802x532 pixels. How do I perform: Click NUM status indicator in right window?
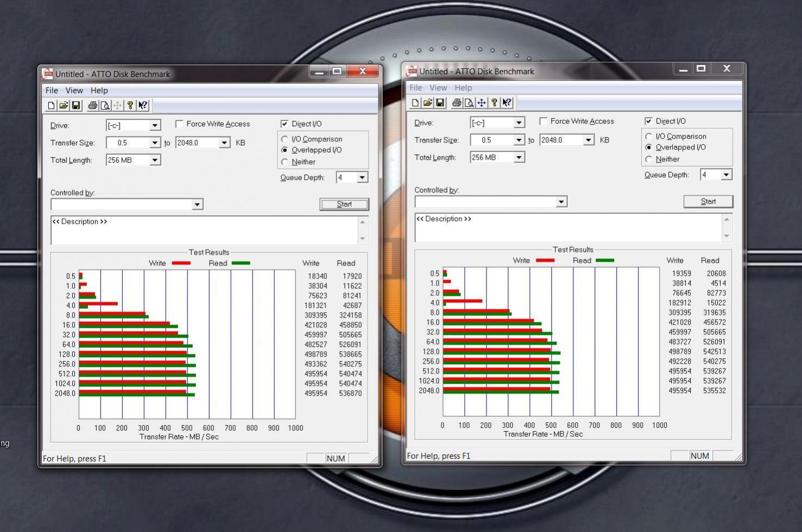(700, 456)
